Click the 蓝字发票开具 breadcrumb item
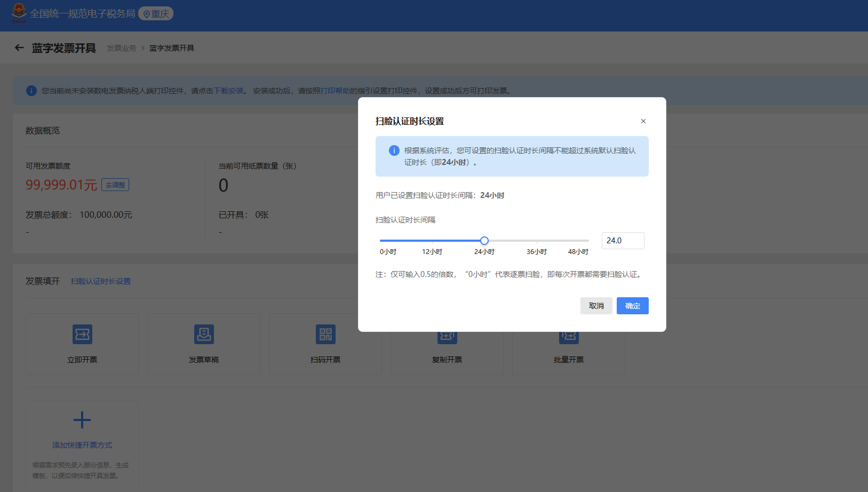This screenshot has height=492, width=868. click(172, 48)
